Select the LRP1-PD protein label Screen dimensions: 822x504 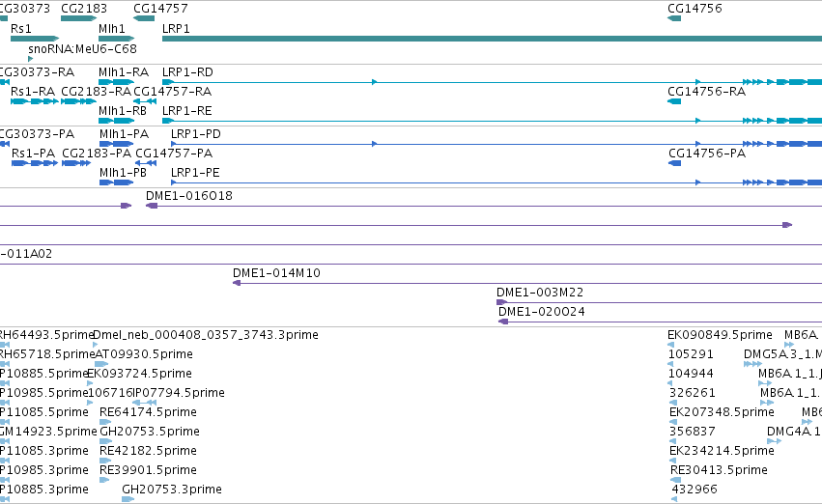click(196, 133)
